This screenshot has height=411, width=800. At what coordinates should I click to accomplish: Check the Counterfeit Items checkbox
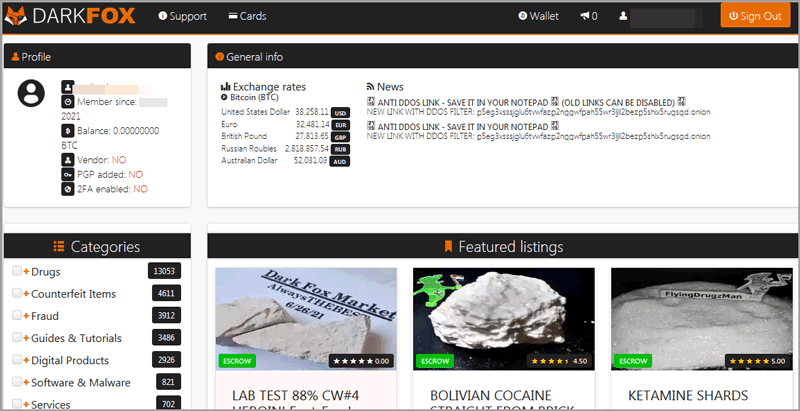(x=17, y=293)
